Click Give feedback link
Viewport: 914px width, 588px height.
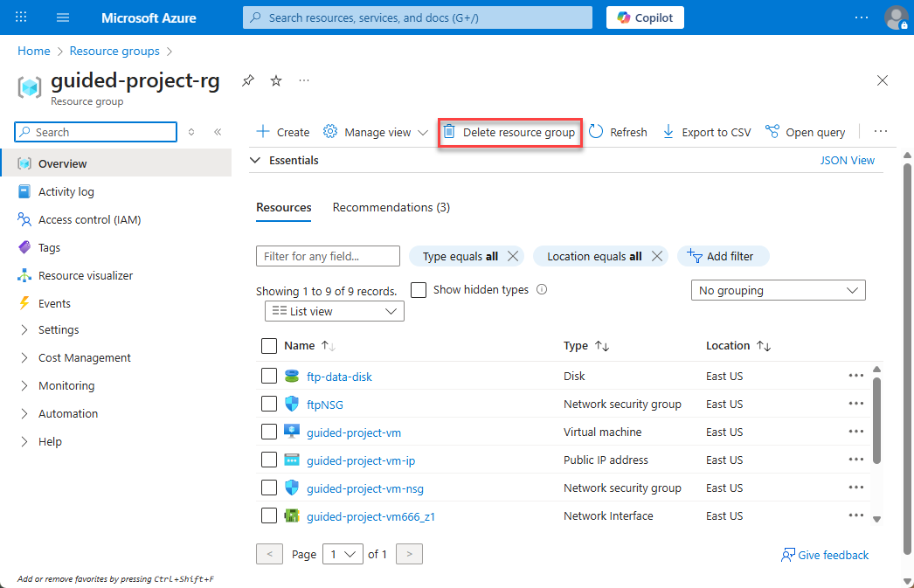tap(825, 555)
